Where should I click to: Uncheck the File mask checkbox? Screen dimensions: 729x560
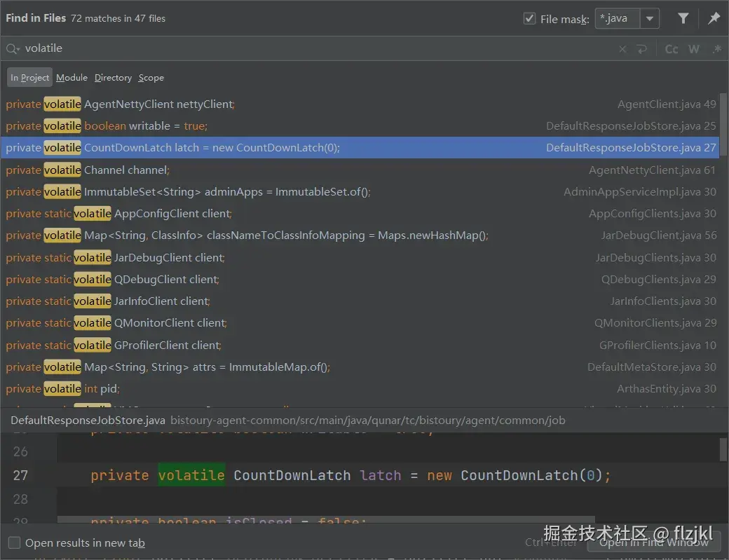click(529, 19)
